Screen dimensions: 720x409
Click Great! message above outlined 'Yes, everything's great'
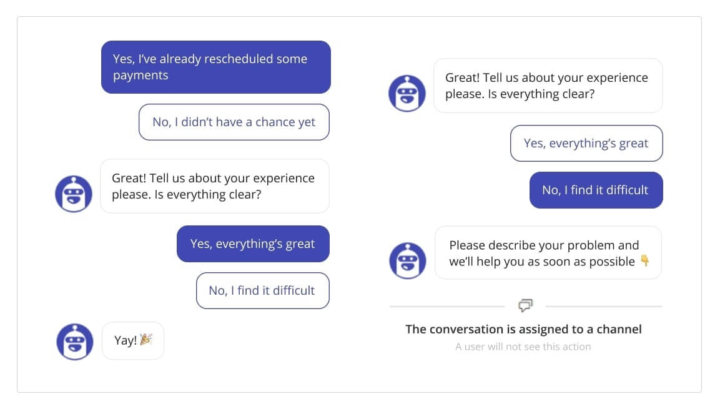click(x=547, y=85)
